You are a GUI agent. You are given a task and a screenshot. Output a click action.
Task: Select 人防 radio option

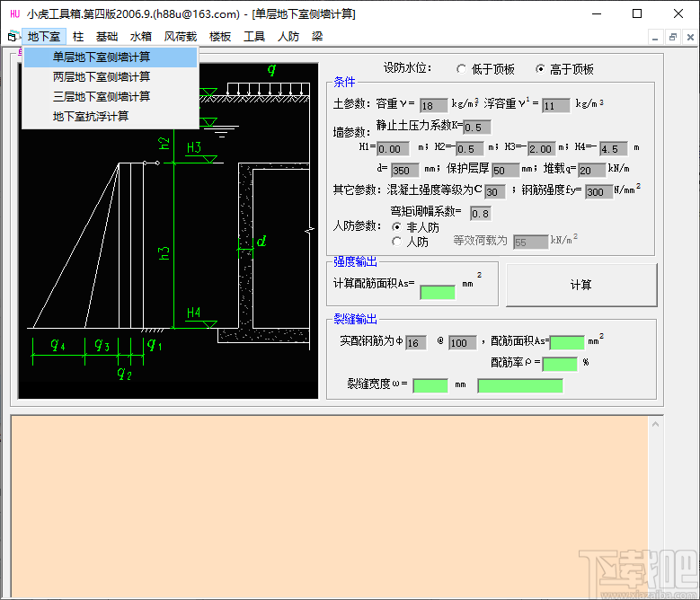(410, 242)
